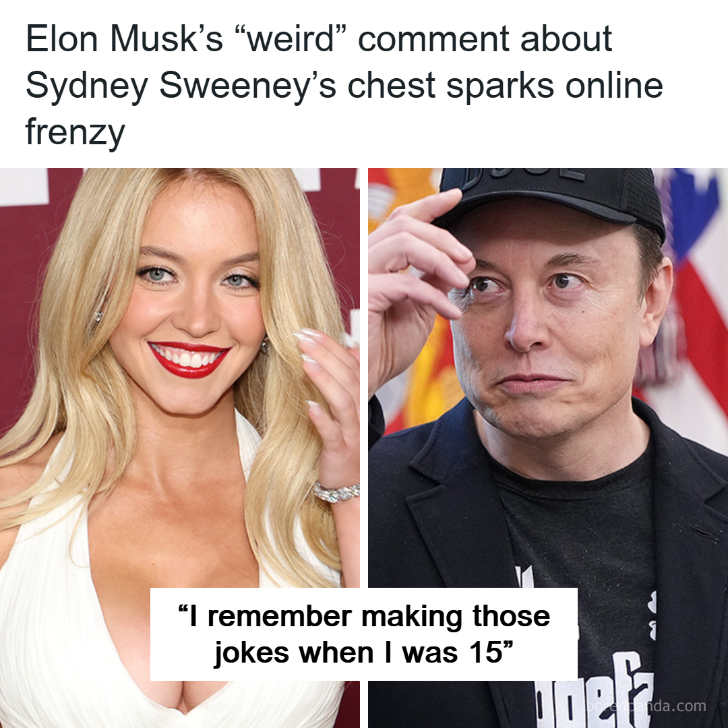
Task: Open the photo of woman in white dress
Action: [180, 448]
